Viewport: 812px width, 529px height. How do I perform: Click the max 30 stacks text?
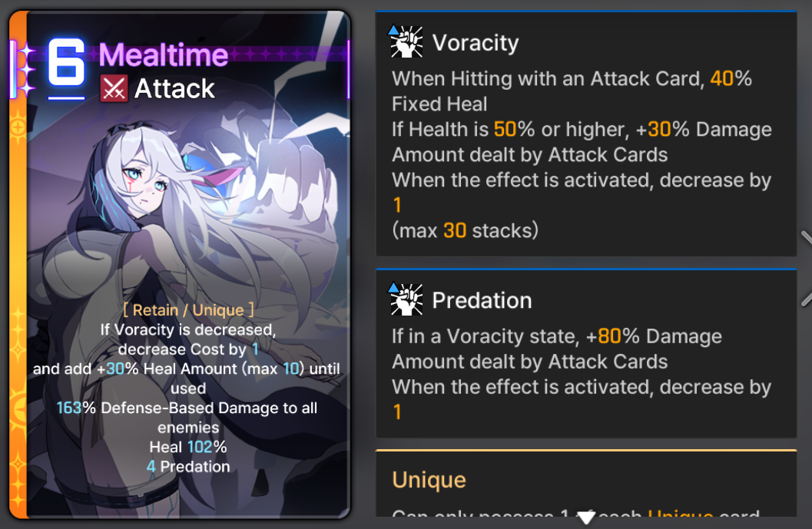pos(465,230)
